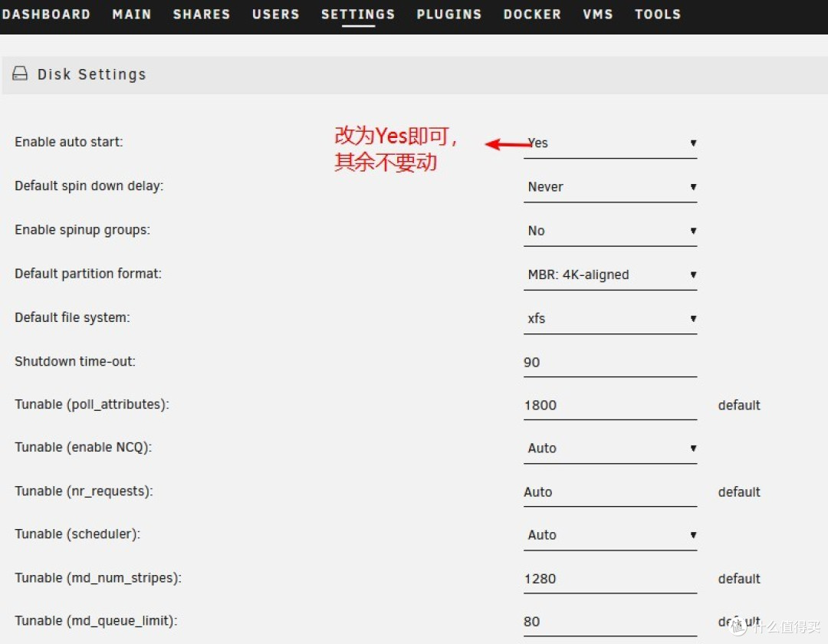Expand the Enable auto start dropdown

(610, 143)
